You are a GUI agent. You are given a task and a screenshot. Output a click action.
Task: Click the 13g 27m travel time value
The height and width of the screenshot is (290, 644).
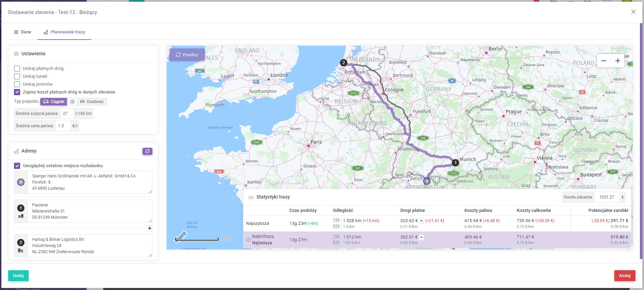point(298,240)
